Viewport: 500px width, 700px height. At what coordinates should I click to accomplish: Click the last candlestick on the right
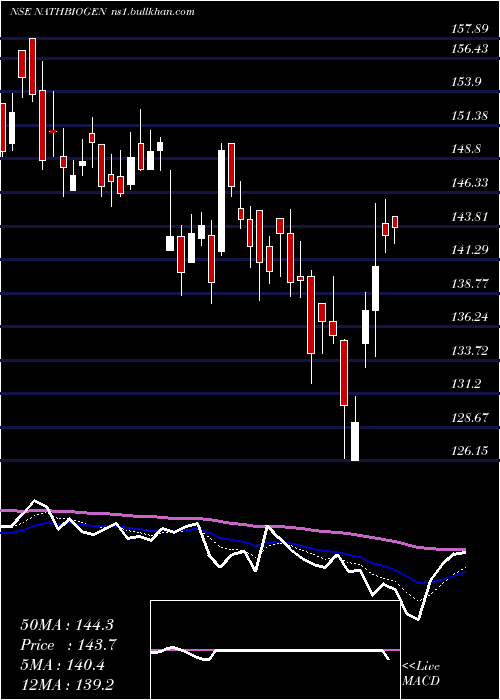coord(395,222)
